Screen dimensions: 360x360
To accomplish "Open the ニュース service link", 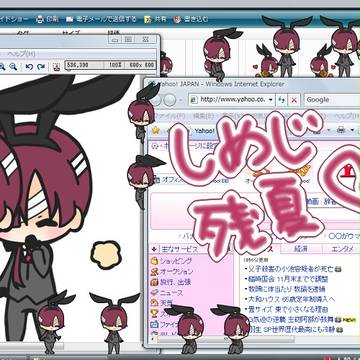I will click(172, 293).
